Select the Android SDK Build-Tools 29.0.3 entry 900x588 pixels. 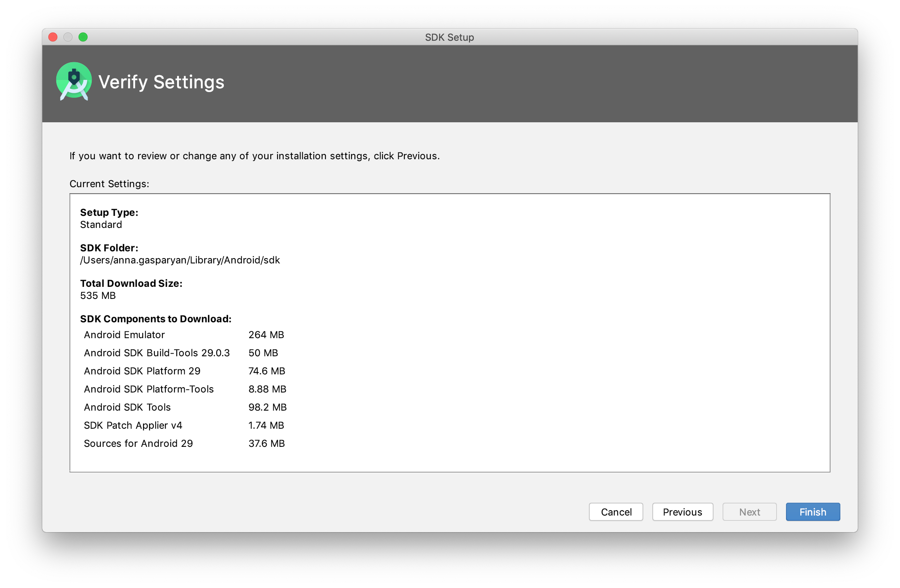click(157, 353)
